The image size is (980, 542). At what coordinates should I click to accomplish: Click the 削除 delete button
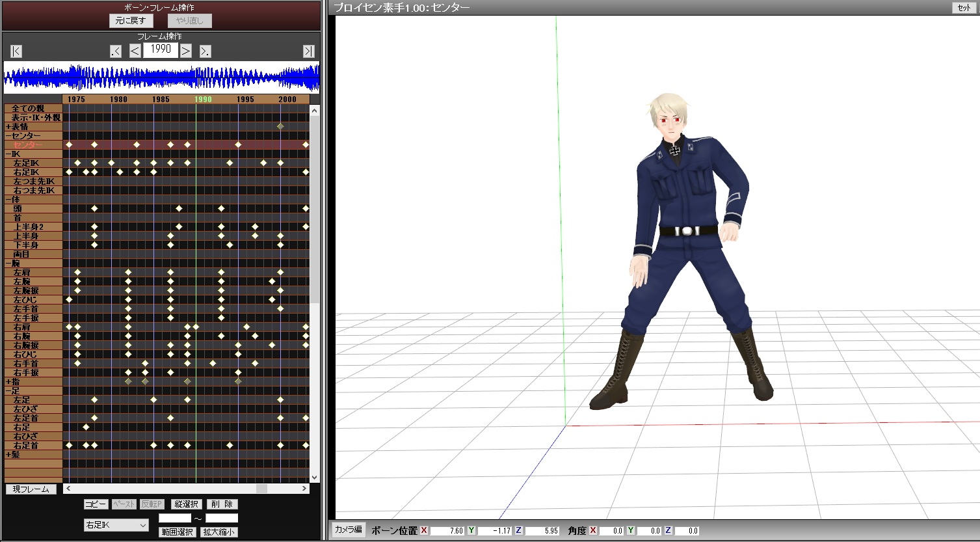click(x=222, y=504)
